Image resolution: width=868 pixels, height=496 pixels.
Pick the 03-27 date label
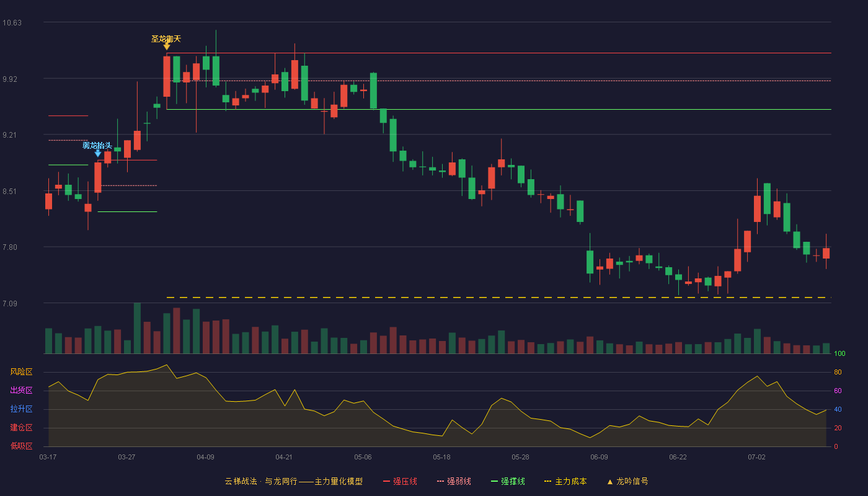(126, 457)
